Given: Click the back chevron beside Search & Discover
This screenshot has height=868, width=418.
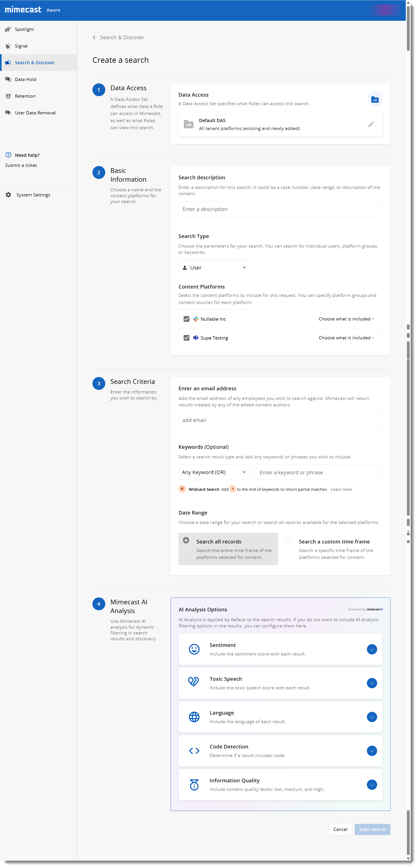Looking at the screenshot, I should point(94,37).
